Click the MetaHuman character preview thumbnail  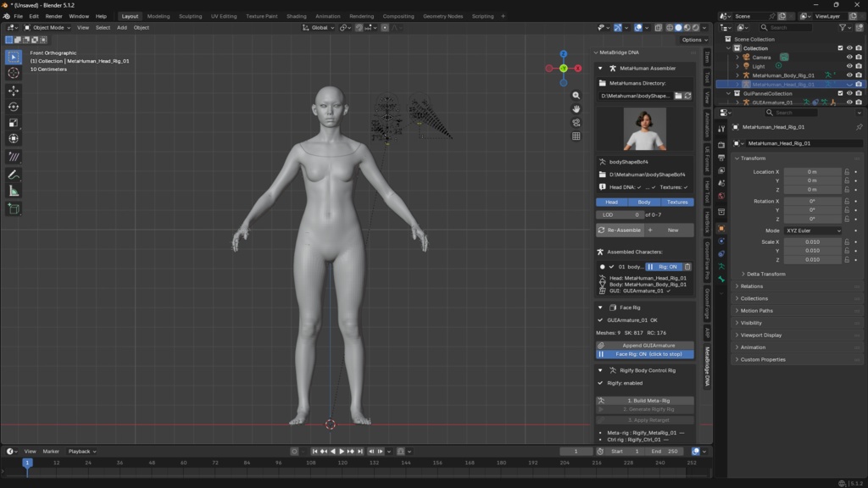click(645, 130)
